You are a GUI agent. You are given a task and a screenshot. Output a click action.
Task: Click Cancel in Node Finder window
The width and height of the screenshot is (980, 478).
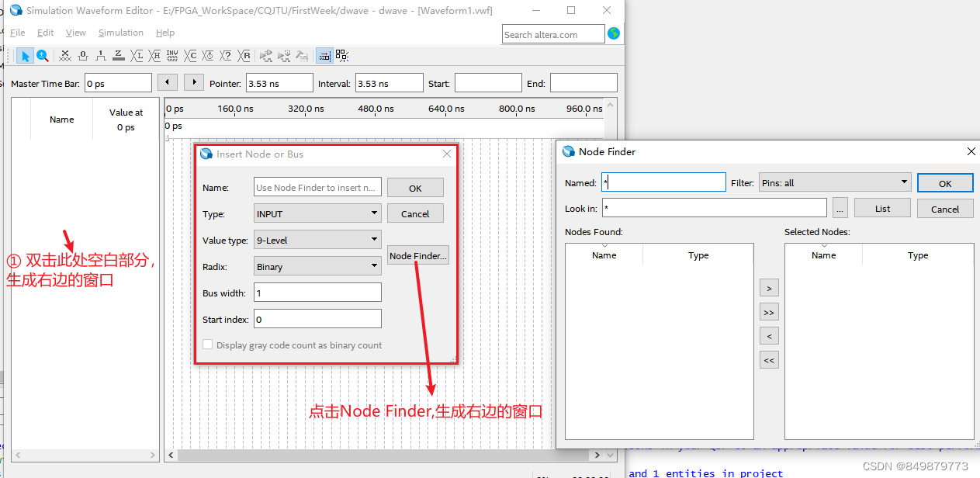(x=945, y=208)
